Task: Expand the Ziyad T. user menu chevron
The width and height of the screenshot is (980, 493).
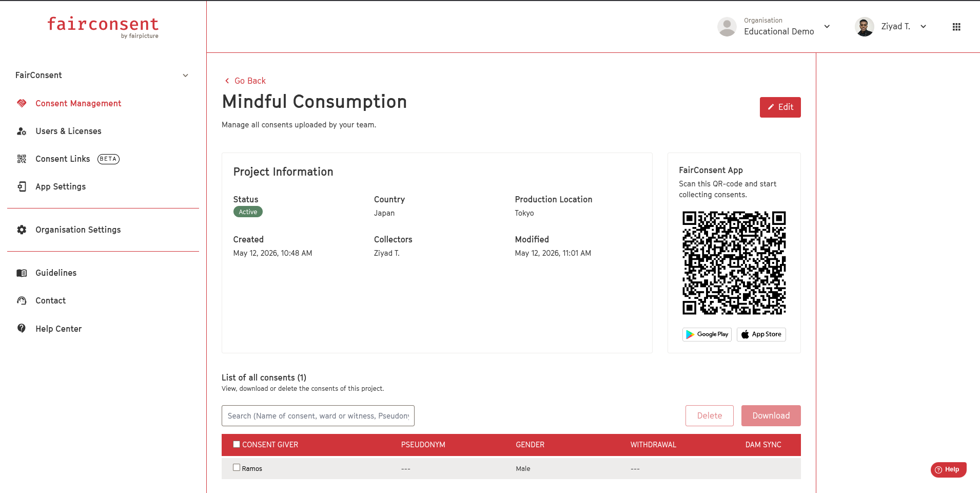Action: pos(924,27)
